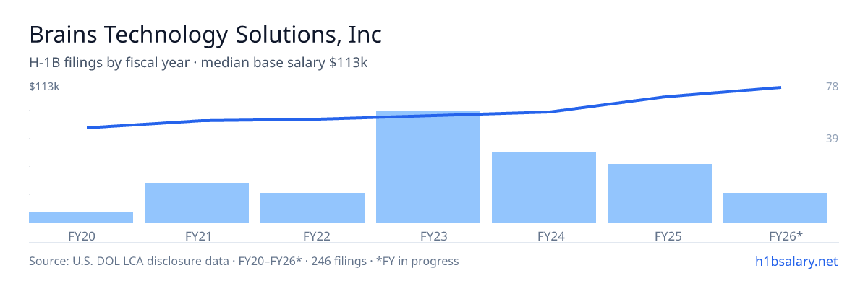Open the h1bsalary.net link

click(x=796, y=261)
